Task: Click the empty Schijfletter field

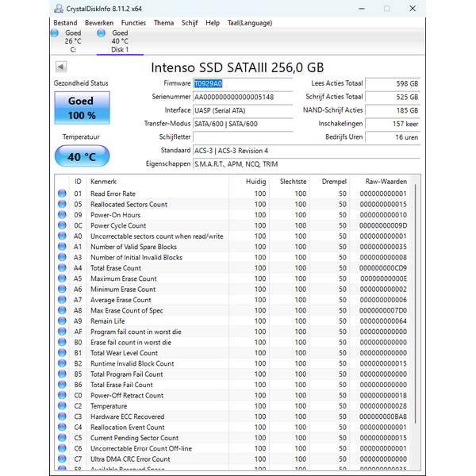Action: point(243,137)
